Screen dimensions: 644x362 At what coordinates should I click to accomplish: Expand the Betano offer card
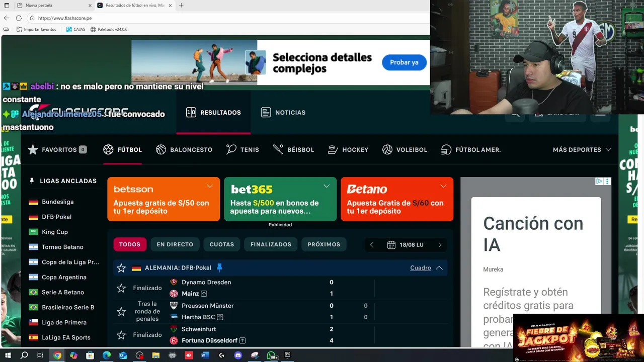(x=443, y=186)
